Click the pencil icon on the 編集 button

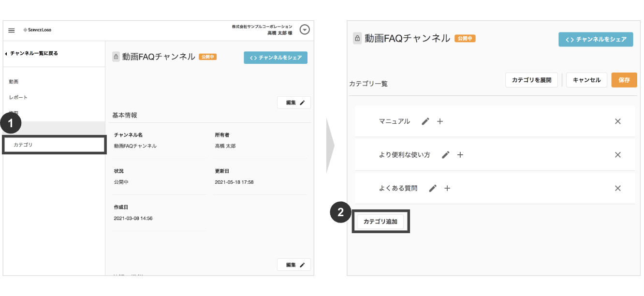click(x=301, y=102)
